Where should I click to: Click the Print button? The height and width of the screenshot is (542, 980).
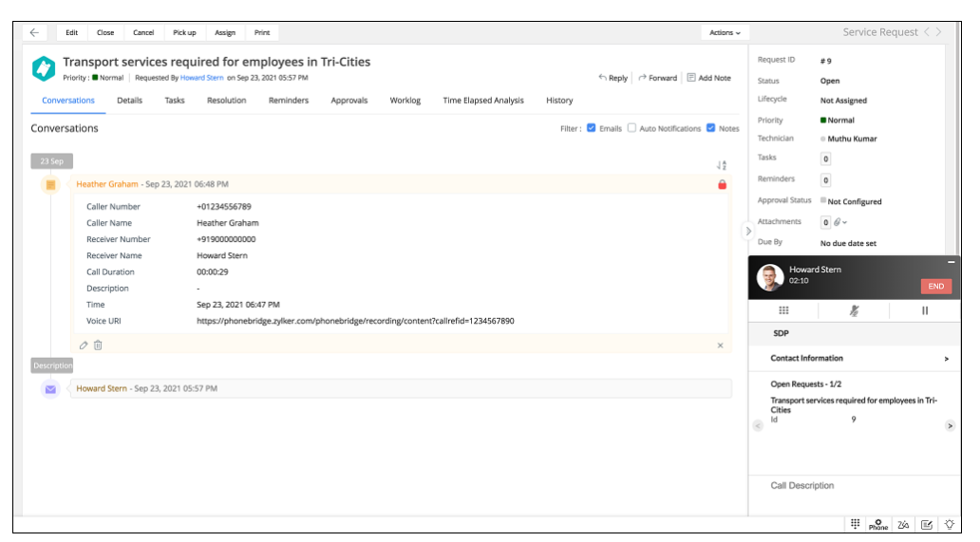coord(262,32)
